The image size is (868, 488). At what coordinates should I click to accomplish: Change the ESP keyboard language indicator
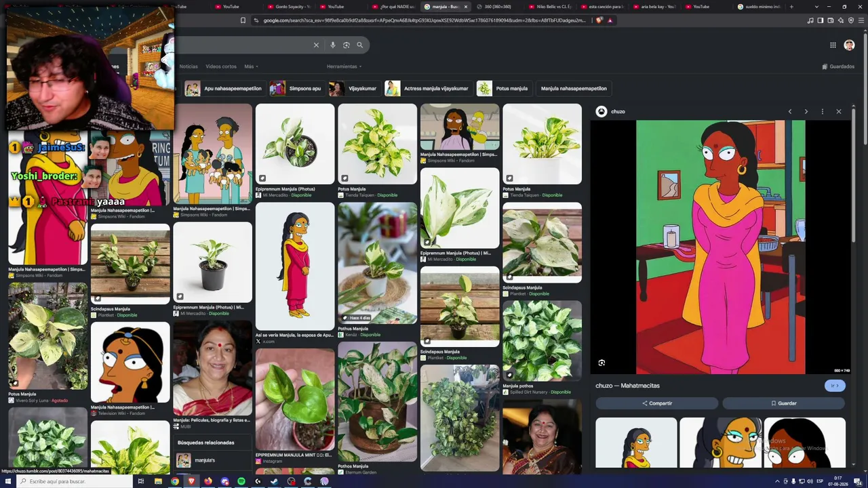click(820, 481)
